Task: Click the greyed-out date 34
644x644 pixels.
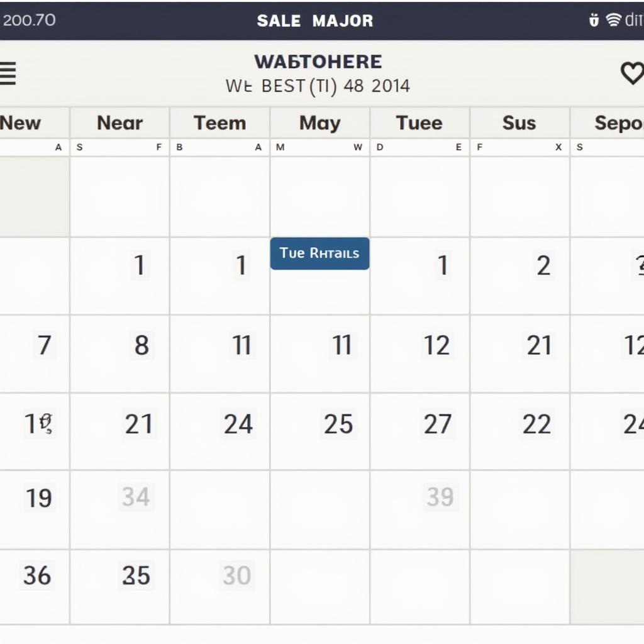Action: 136,497
